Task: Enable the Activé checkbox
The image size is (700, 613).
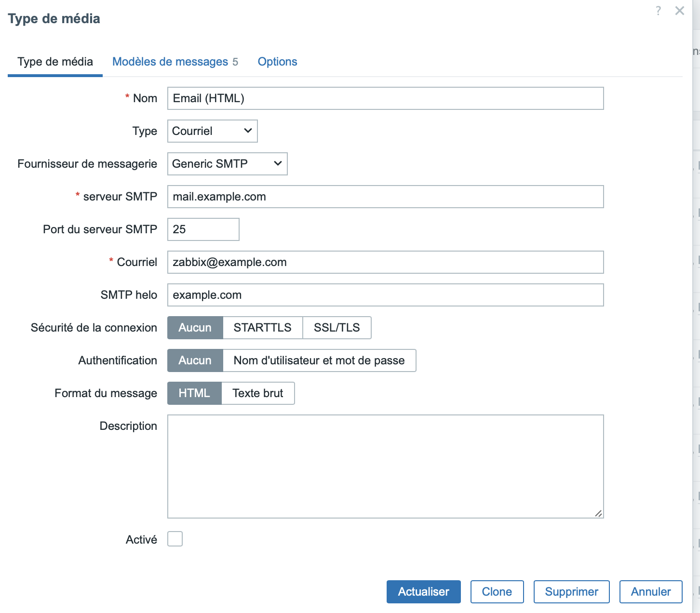Action: click(x=175, y=539)
